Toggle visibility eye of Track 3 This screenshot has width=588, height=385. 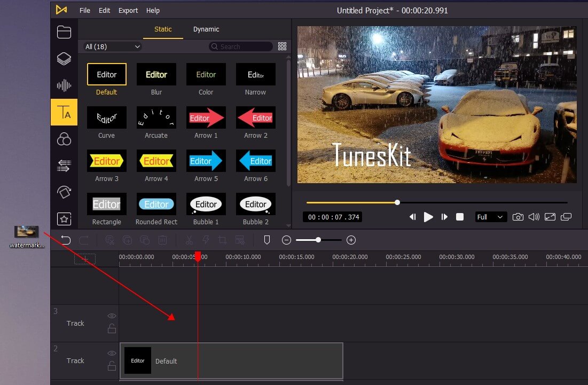coord(112,316)
